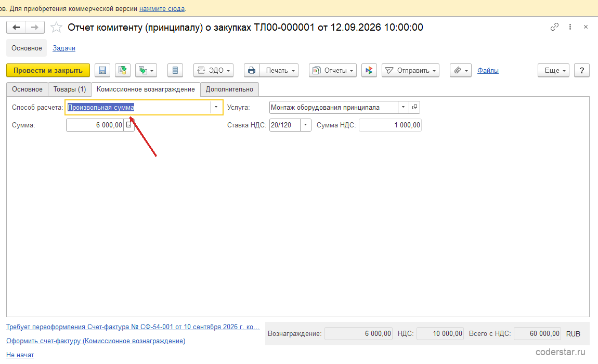The width and height of the screenshot is (598, 364).
Task: Open calculator in the Сумма field
Action: pos(129,125)
